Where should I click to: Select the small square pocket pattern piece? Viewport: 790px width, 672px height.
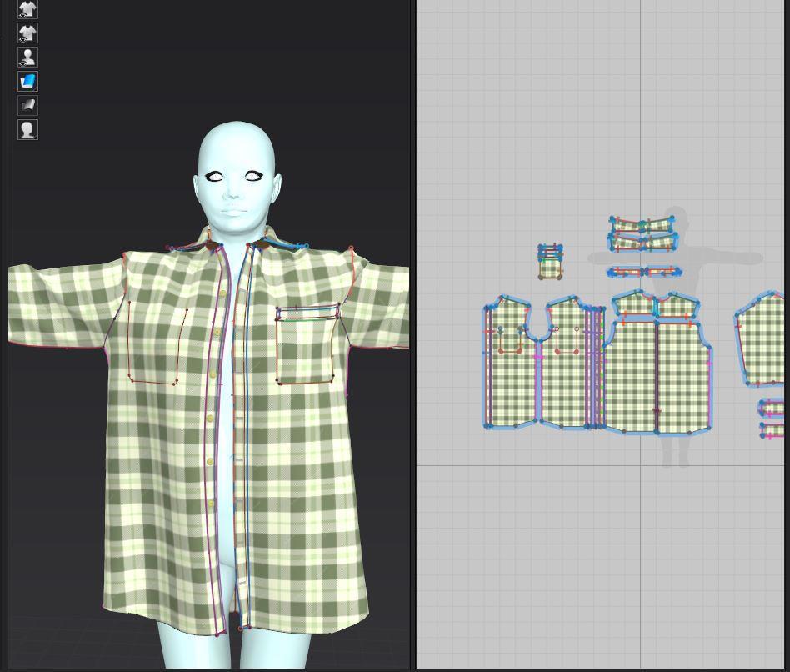pos(550,268)
